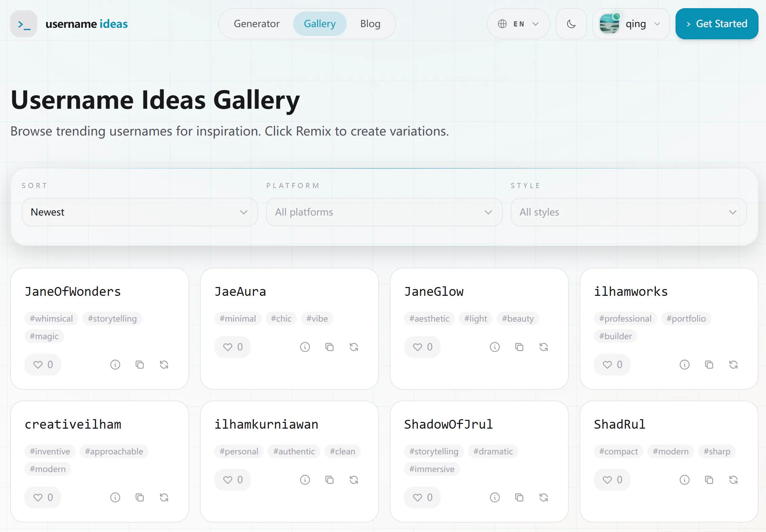Click the #authentic tag on ilhamkurniawan
Viewport: 766px width, 532px height.
point(294,451)
